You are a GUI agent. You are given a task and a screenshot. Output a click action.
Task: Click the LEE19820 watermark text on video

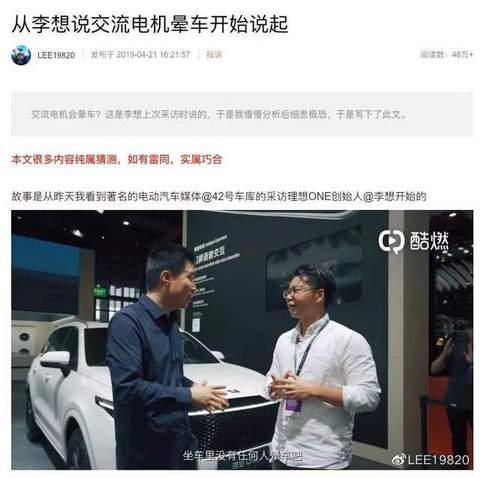[x=438, y=460]
